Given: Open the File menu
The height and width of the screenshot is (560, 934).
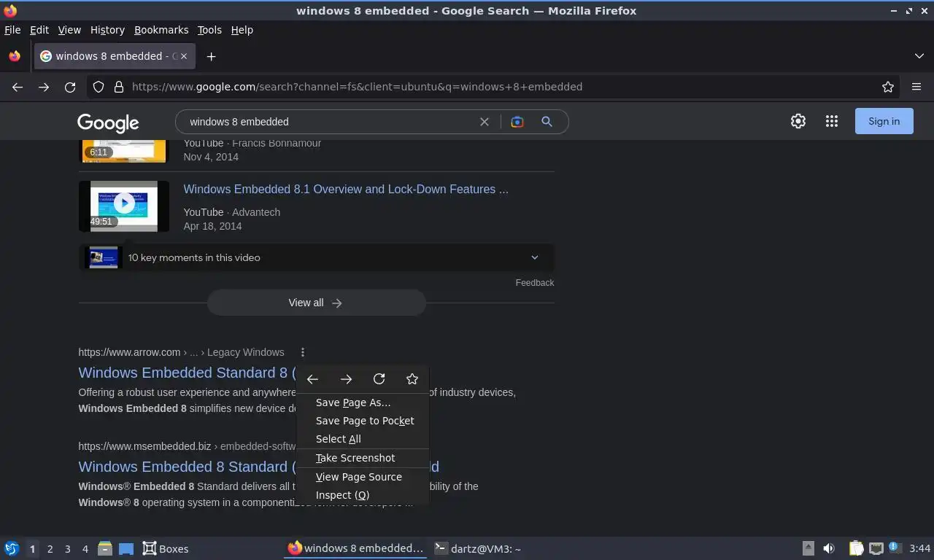Looking at the screenshot, I should [12, 30].
